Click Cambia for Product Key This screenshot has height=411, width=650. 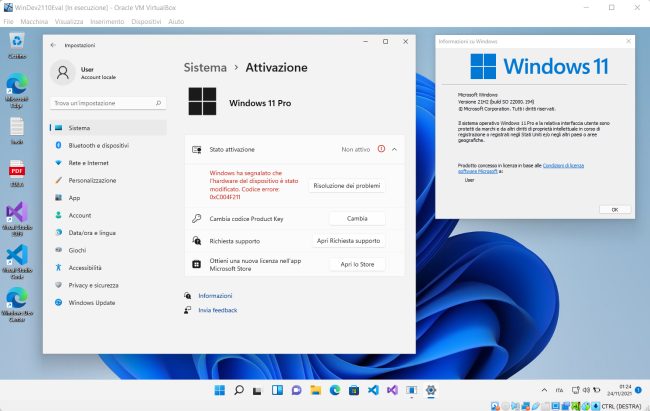(x=357, y=219)
